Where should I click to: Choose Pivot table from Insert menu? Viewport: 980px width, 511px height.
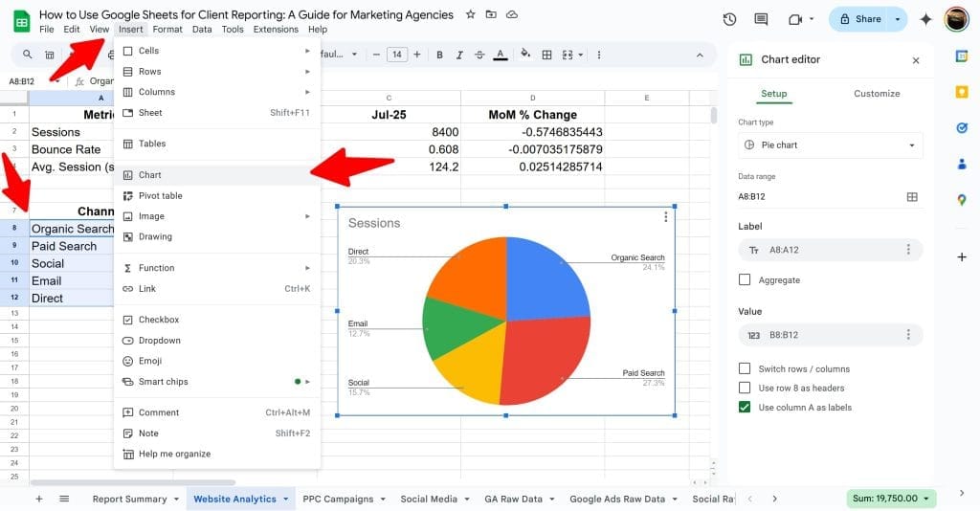pyautogui.click(x=217, y=195)
